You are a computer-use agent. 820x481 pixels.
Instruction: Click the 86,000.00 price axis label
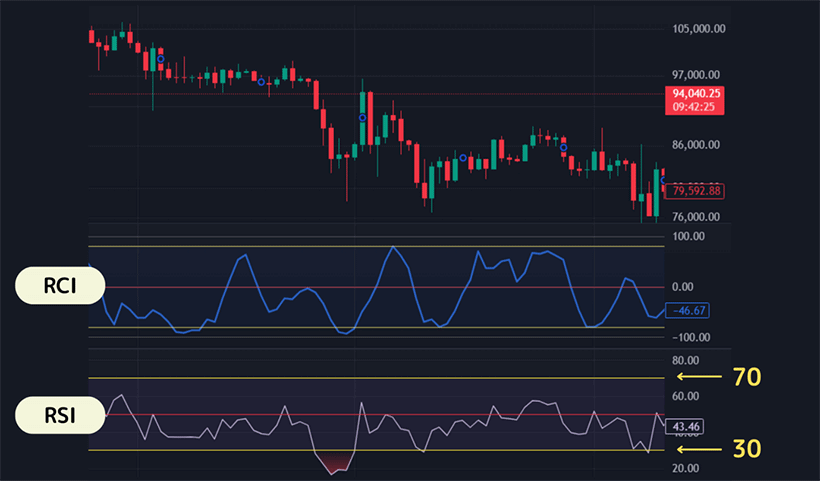coord(698,145)
